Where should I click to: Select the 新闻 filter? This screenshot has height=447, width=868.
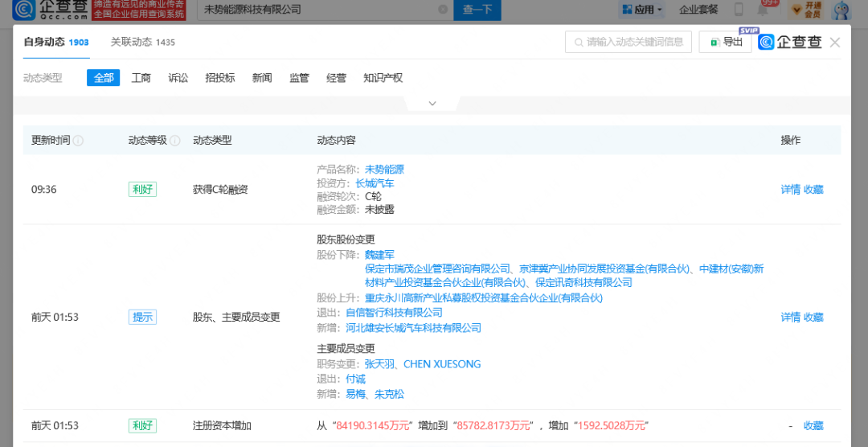[262, 77]
